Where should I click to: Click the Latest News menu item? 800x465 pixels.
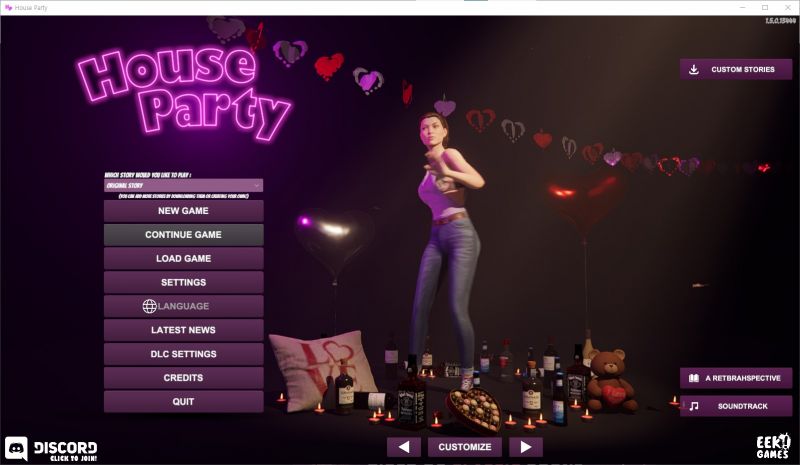tap(183, 330)
